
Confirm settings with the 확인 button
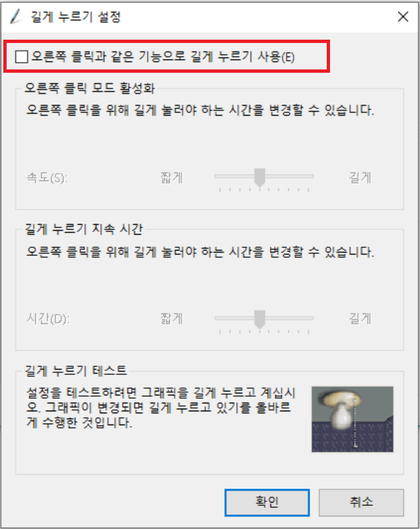[267, 503]
